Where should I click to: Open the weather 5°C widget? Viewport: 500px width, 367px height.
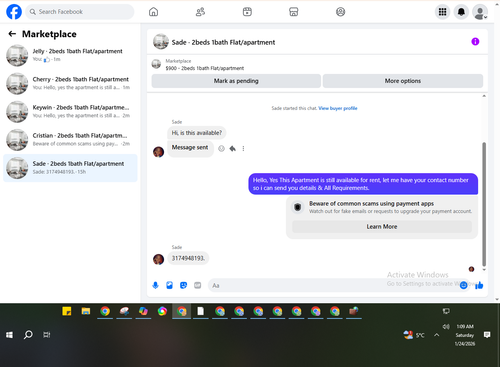(414, 335)
